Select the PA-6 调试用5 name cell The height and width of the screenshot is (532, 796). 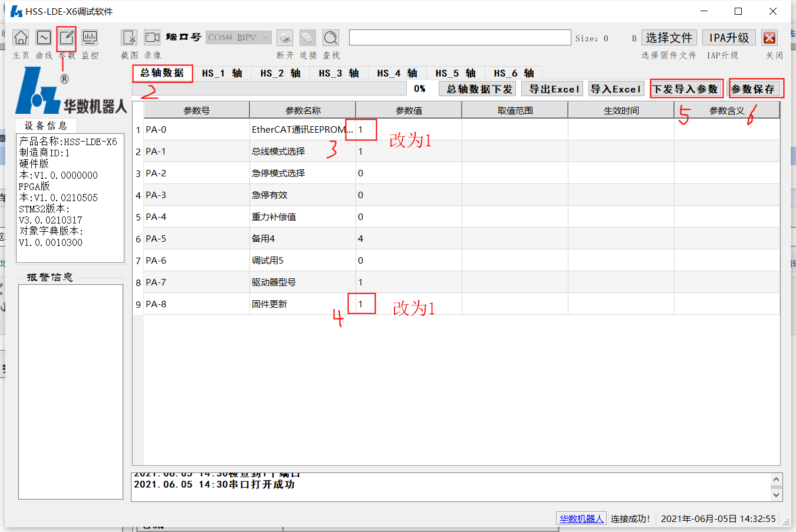302,261
